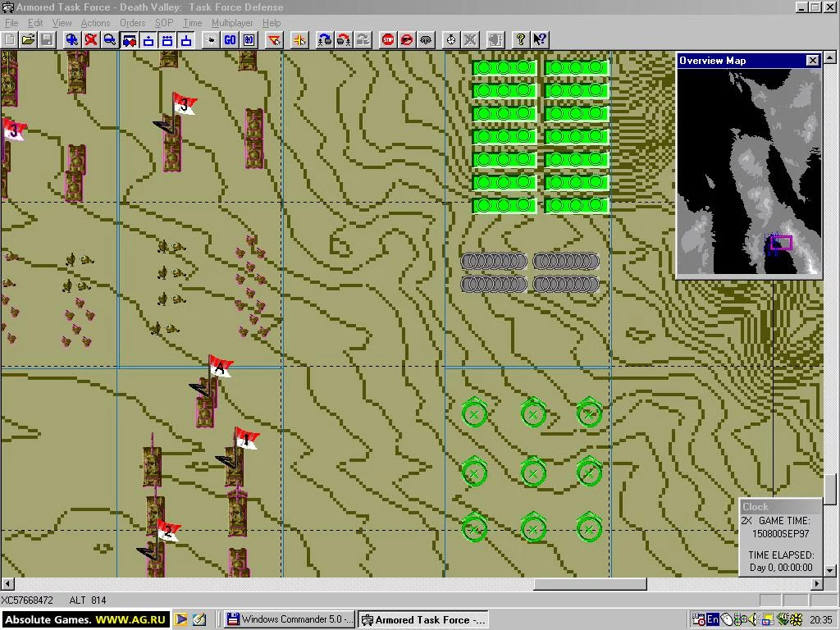Click the map's right scroll arrow
Screen dimensions: 840x630
click(818, 583)
